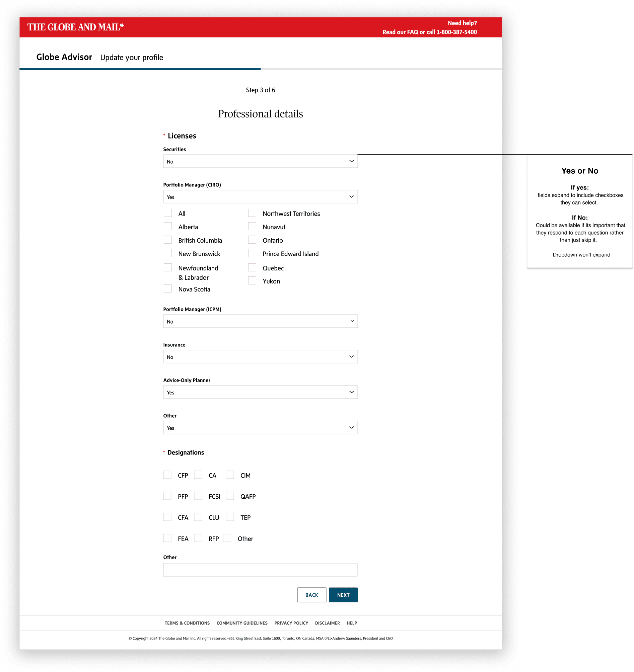Check the All provinces checkbox
The width and height of the screenshot is (634, 672).
click(167, 213)
